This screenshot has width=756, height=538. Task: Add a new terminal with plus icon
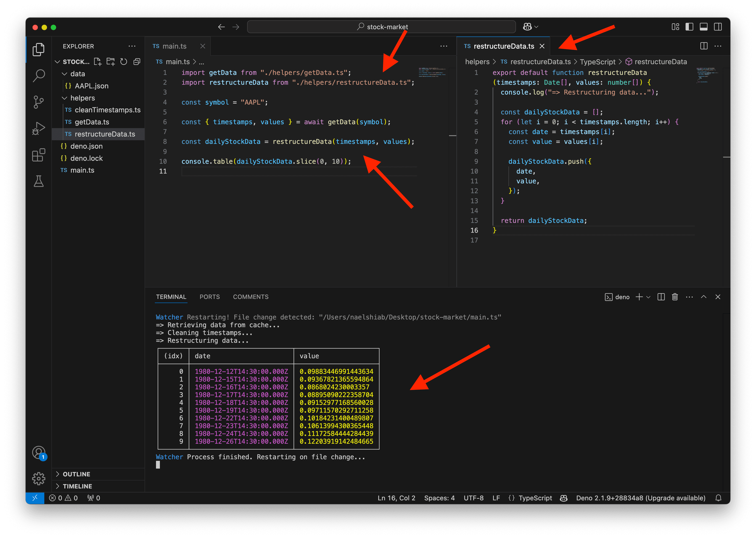click(x=639, y=297)
